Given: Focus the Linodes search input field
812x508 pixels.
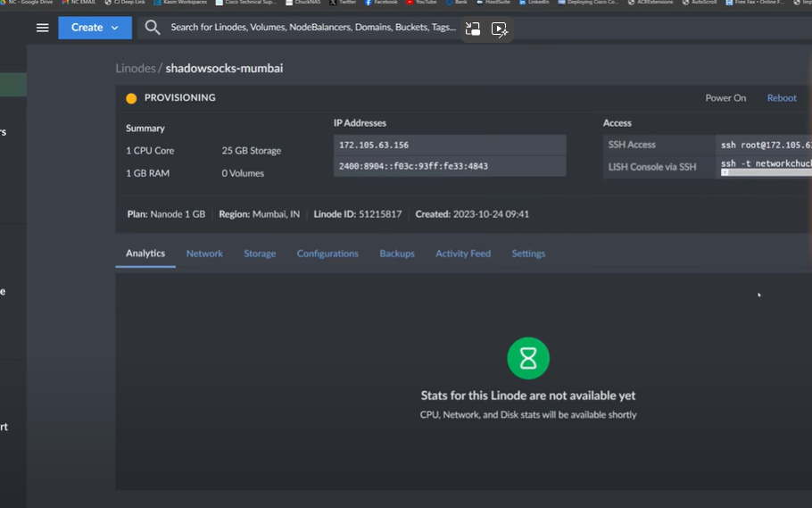Looking at the screenshot, I should [x=313, y=27].
